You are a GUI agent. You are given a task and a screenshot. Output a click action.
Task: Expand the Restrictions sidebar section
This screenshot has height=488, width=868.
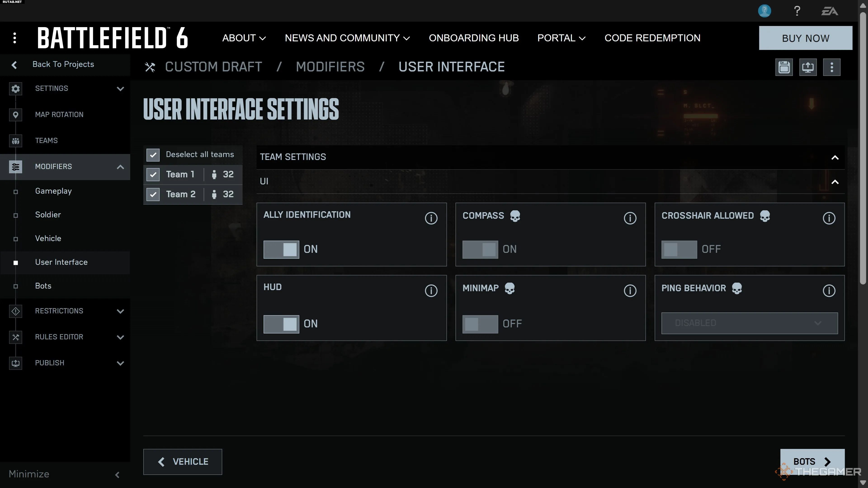(120, 311)
